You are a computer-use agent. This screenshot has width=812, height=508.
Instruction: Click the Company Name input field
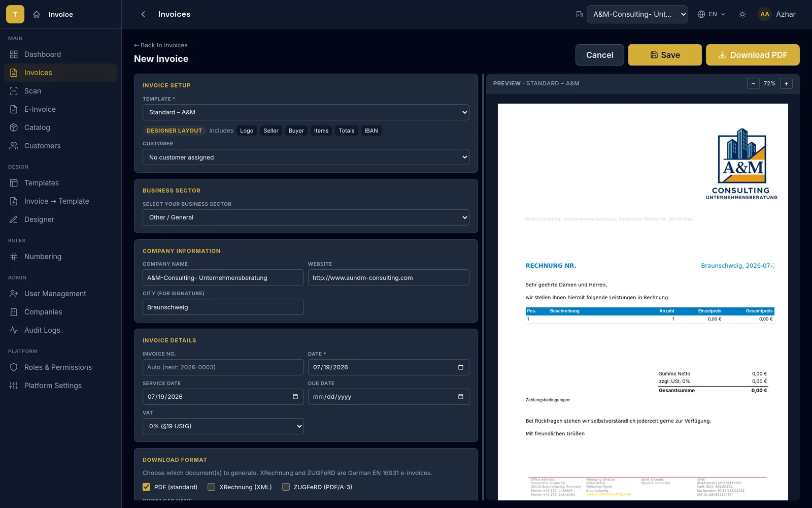(223, 277)
